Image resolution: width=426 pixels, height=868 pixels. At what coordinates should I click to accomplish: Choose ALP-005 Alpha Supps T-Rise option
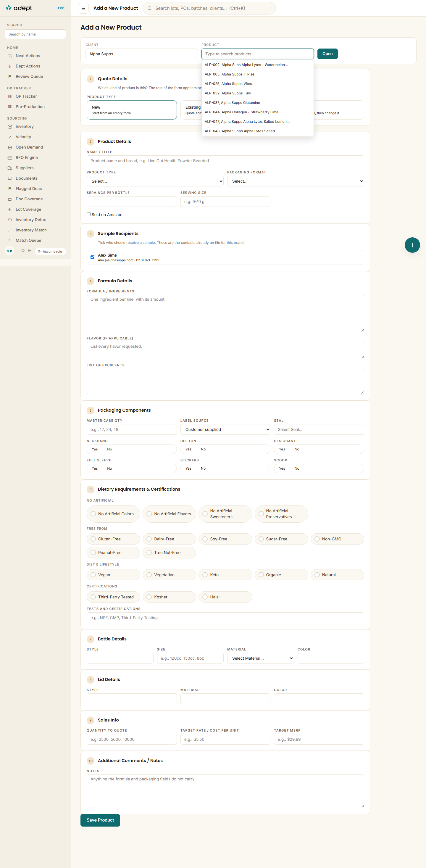pyautogui.click(x=258, y=74)
